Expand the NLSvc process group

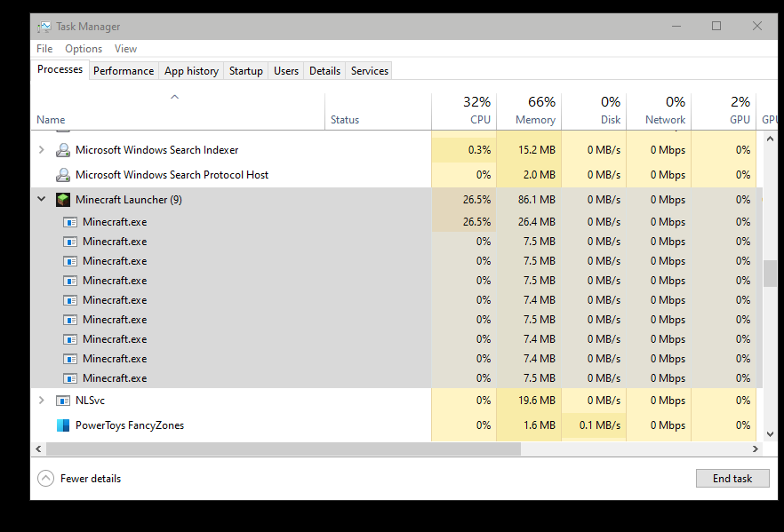pyautogui.click(x=41, y=401)
